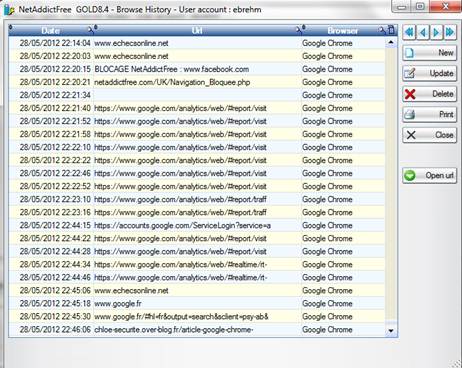The width and height of the screenshot is (462, 368).
Task: Select the analytics entry at 22:44:22
Action: 197,238
